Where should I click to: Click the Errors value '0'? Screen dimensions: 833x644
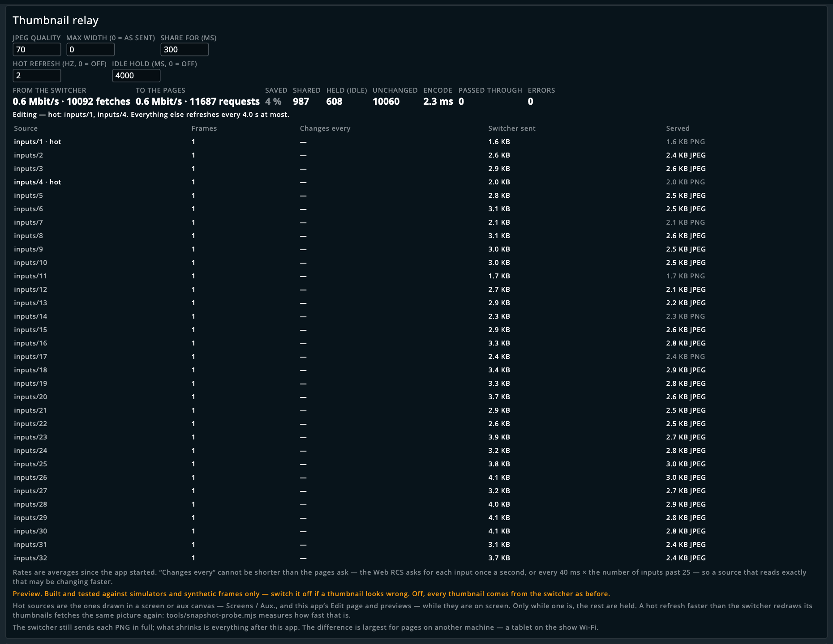[530, 102]
